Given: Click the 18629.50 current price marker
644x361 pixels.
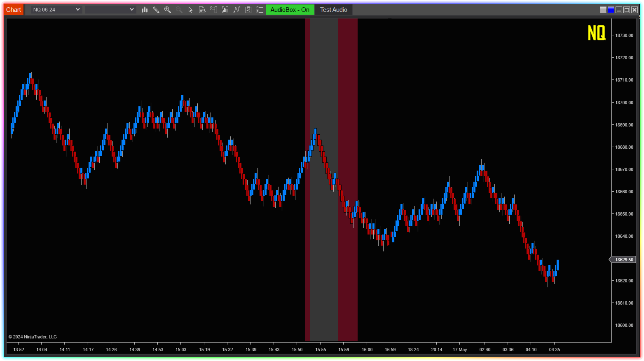Looking at the screenshot, I should [624, 260].
